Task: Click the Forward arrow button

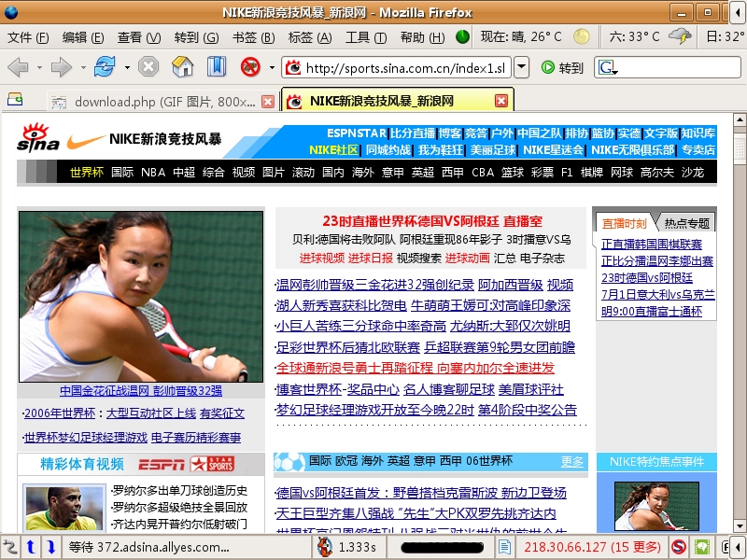Action: [x=61, y=67]
